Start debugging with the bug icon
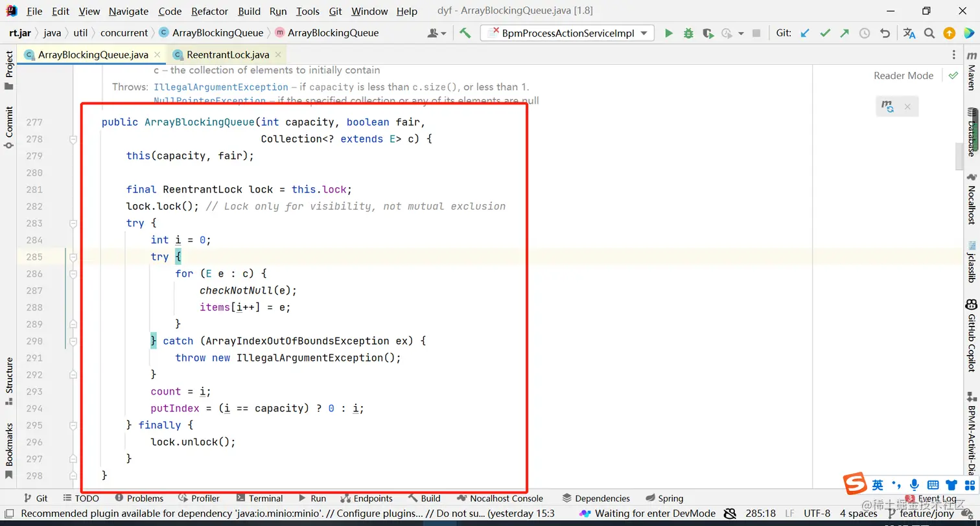Image resolution: width=980 pixels, height=526 pixels. tap(688, 33)
